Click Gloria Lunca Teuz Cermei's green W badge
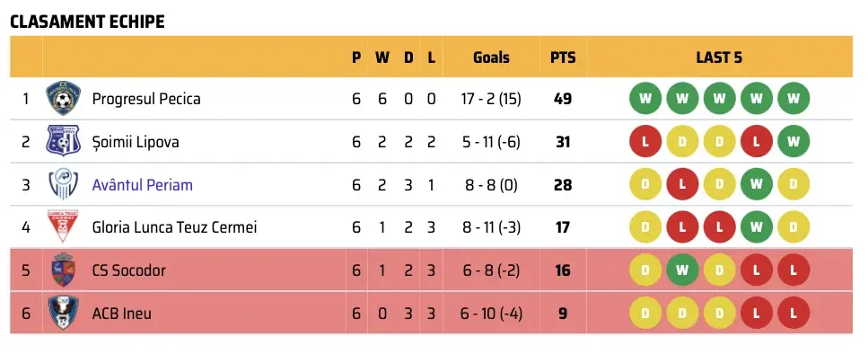 (x=756, y=227)
